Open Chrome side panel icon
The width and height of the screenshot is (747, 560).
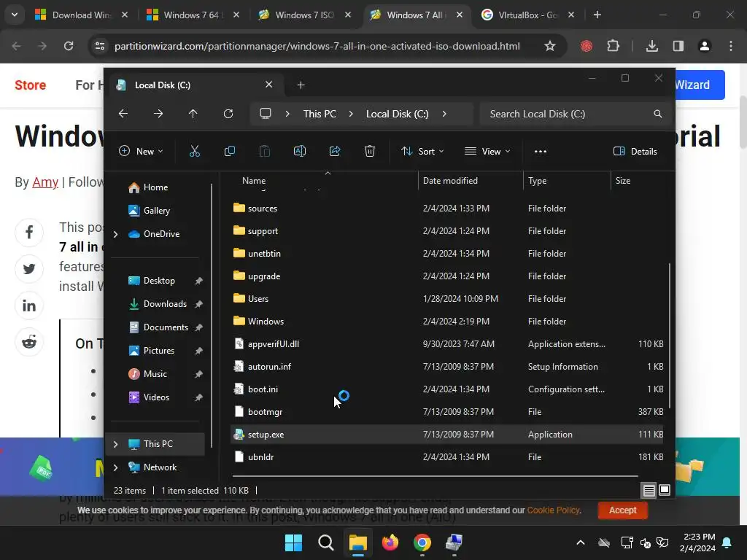(678, 46)
